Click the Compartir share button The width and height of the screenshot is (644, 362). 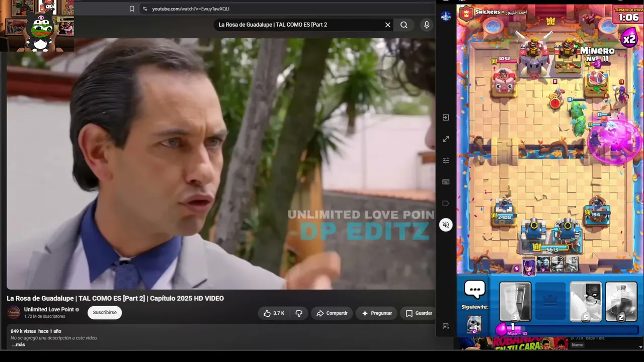click(x=332, y=313)
